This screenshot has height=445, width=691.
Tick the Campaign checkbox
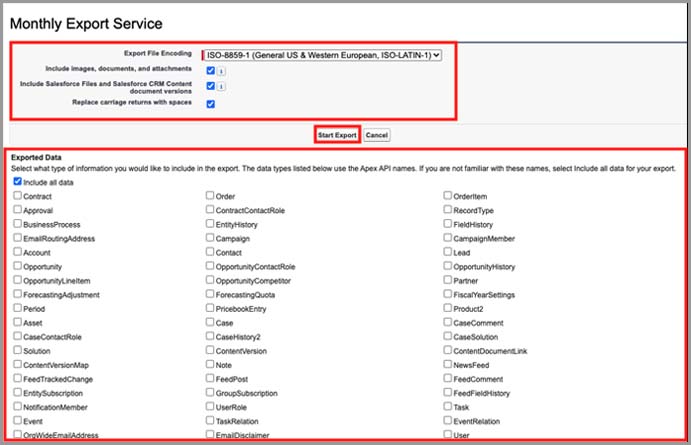coord(211,239)
